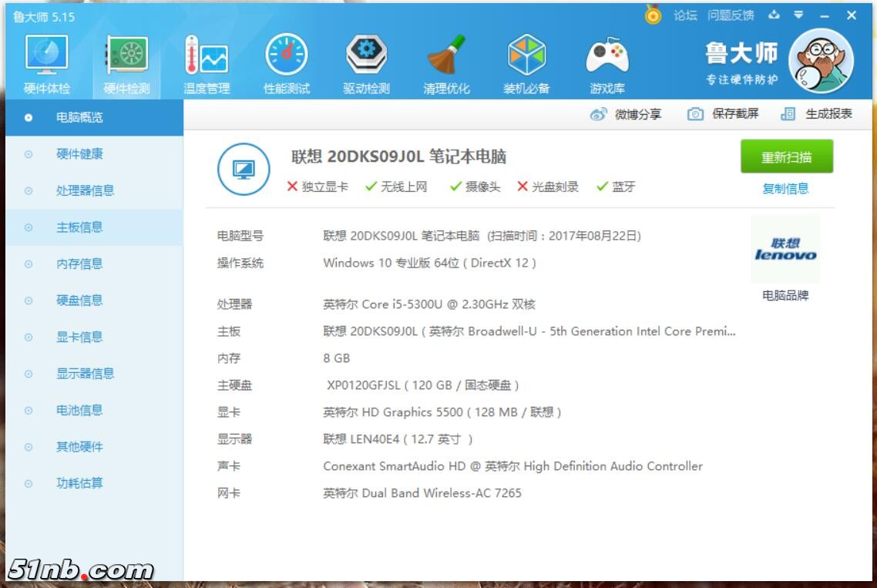
Task: Open 硬盘信息 in the sidebar
Action: tap(79, 301)
